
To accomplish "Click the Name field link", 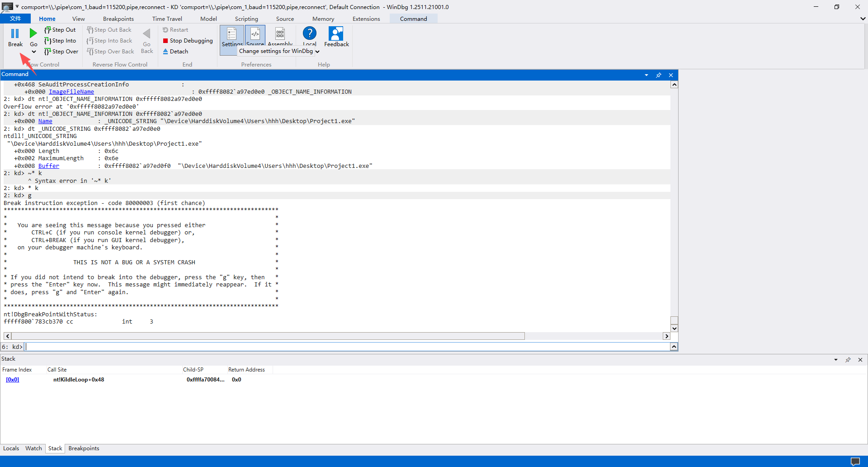I will 45,121.
